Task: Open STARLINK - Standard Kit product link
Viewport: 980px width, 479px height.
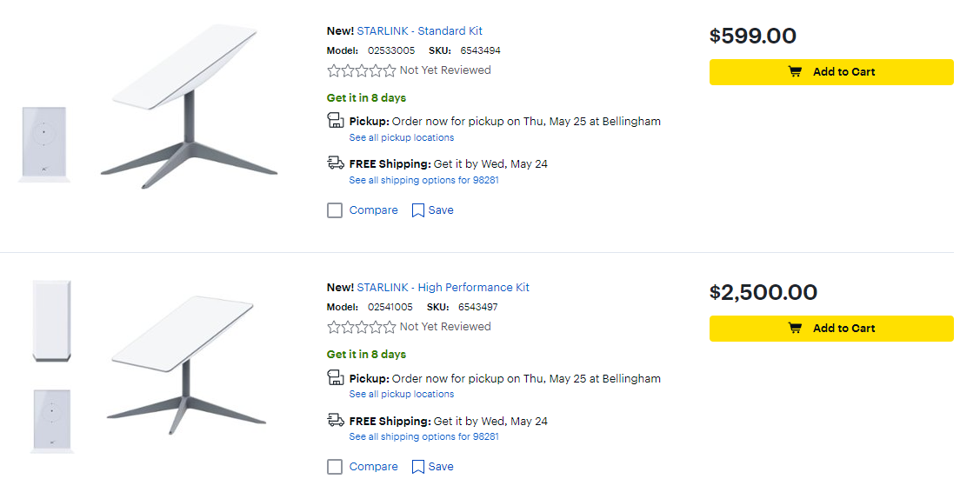Action: click(x=419, y=31)
